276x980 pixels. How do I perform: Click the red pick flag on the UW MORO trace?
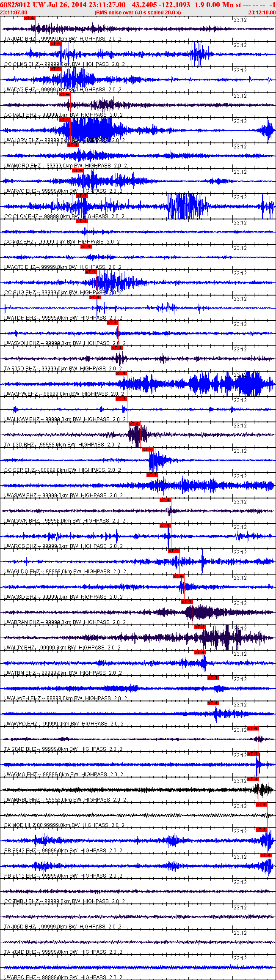tap(73, 145)
